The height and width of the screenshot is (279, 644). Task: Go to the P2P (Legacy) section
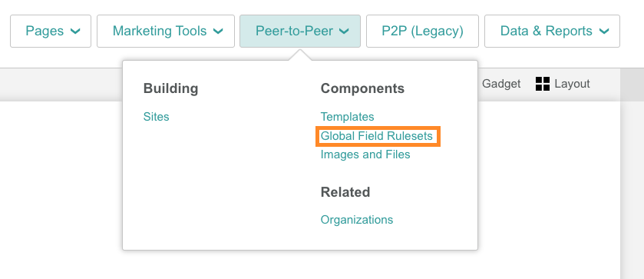click(423, 32)
